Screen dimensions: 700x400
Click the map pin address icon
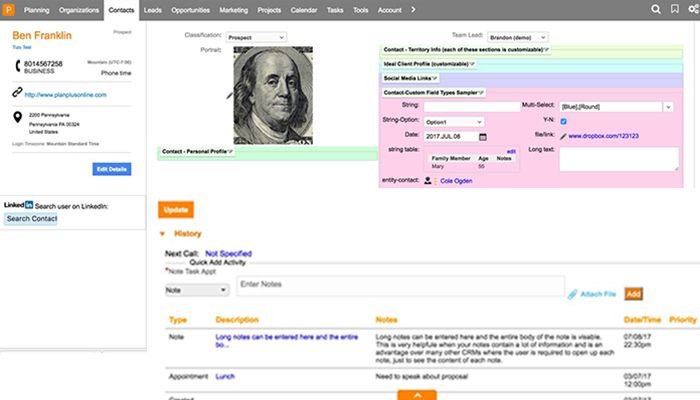coord(17,117)
